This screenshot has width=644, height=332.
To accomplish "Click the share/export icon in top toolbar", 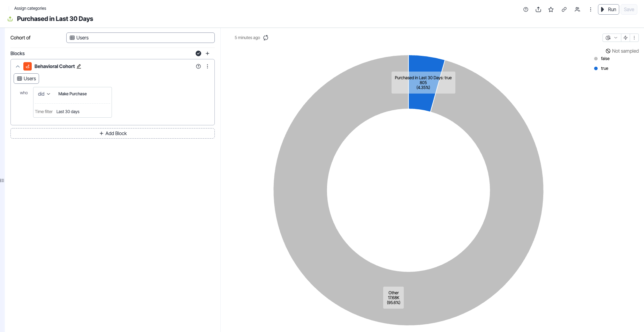I will [x=538, y=9].
